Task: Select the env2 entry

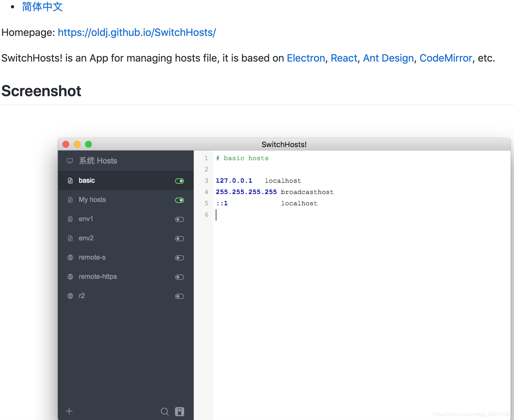Action: pyautogui.click(x=126, y=238)
